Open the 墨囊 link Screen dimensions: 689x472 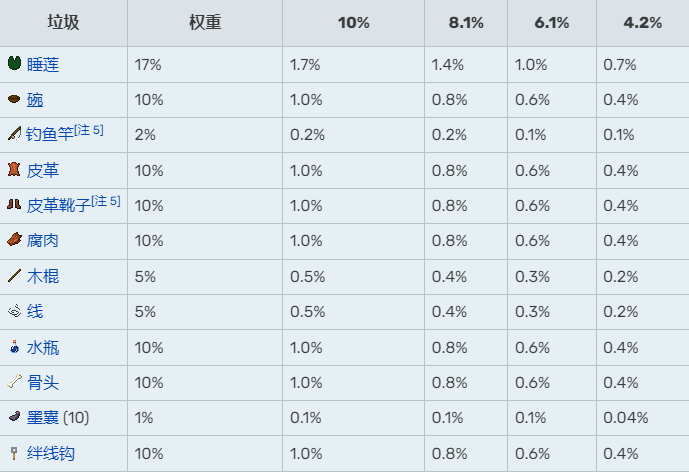[43, 417]
